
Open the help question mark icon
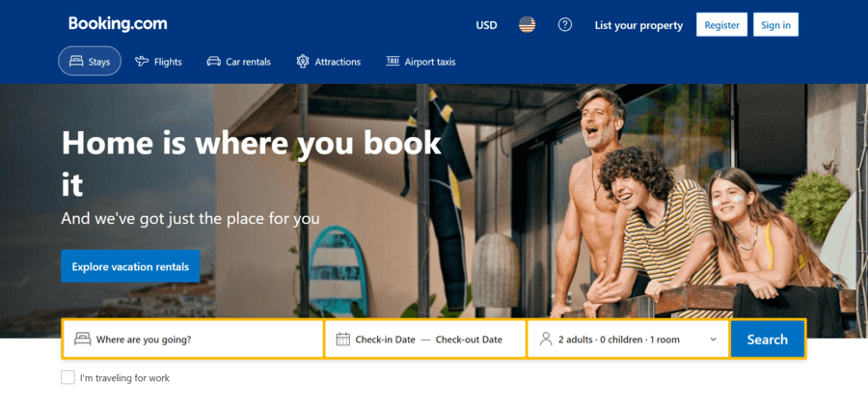tap(564, 24)
